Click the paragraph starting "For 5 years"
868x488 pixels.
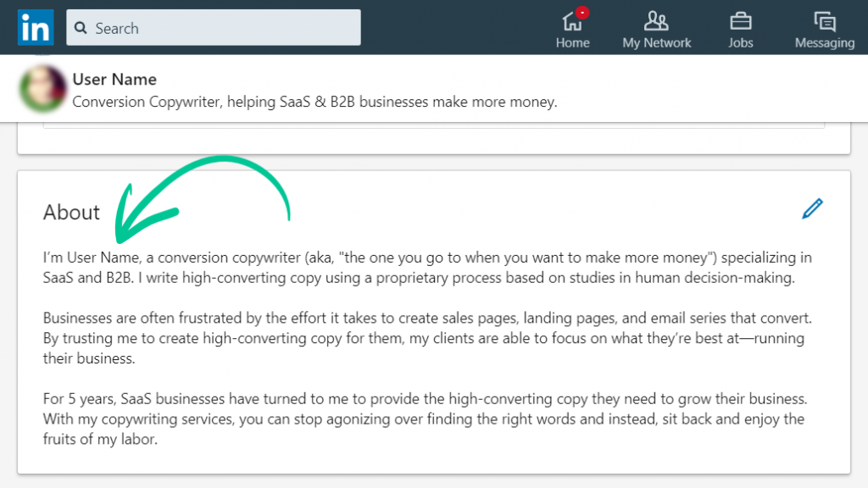(x=426, y=419)
